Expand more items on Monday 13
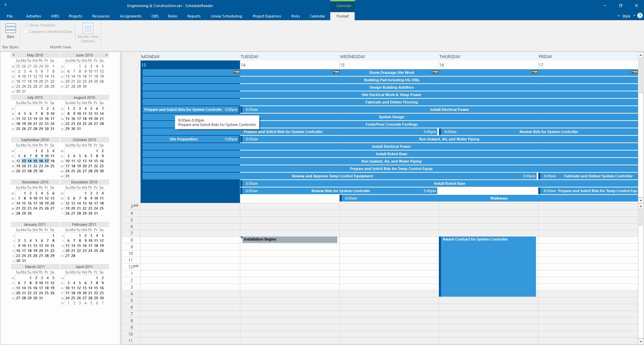Screen dimensions: 644x345 click(x=237, y=72)
